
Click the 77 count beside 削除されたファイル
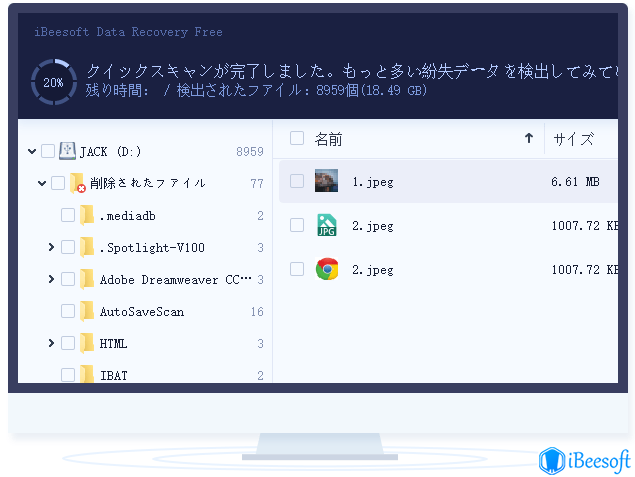pos(257,183)
